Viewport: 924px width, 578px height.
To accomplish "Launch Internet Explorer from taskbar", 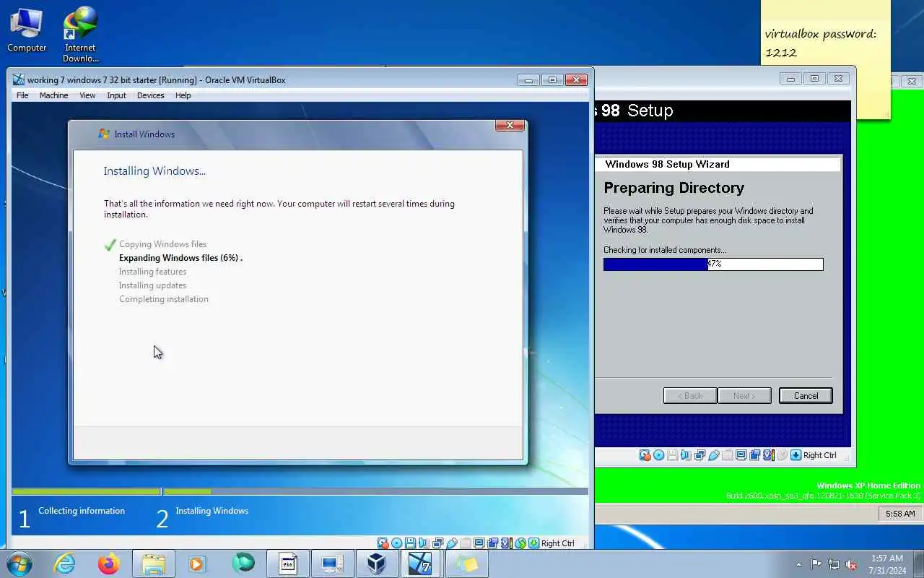I will pos(65,564).
